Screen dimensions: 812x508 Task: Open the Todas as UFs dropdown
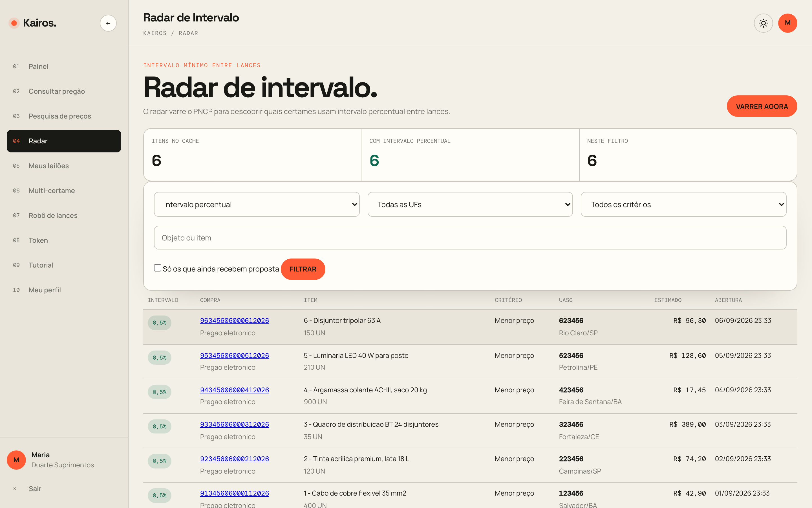[470, 204]
